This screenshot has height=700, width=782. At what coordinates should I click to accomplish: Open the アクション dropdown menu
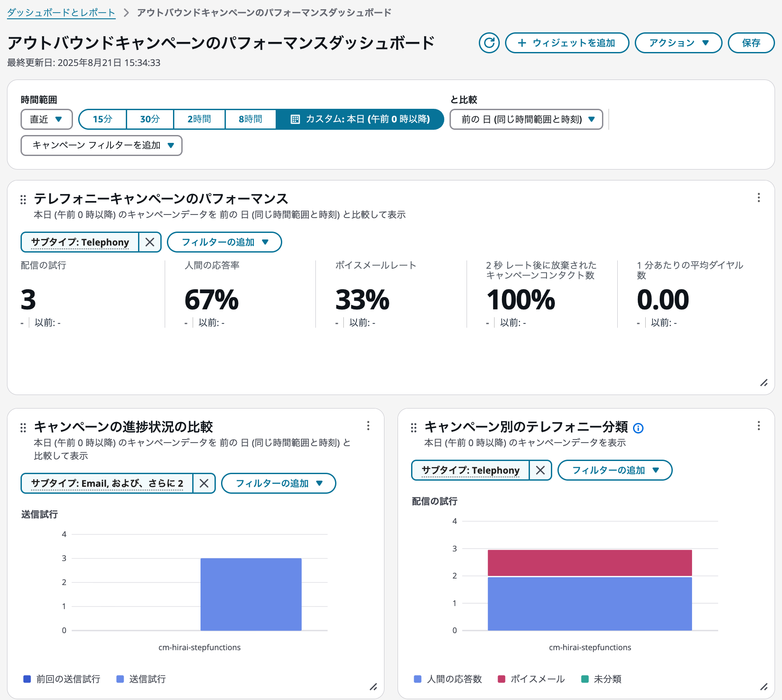click(678, 43)
